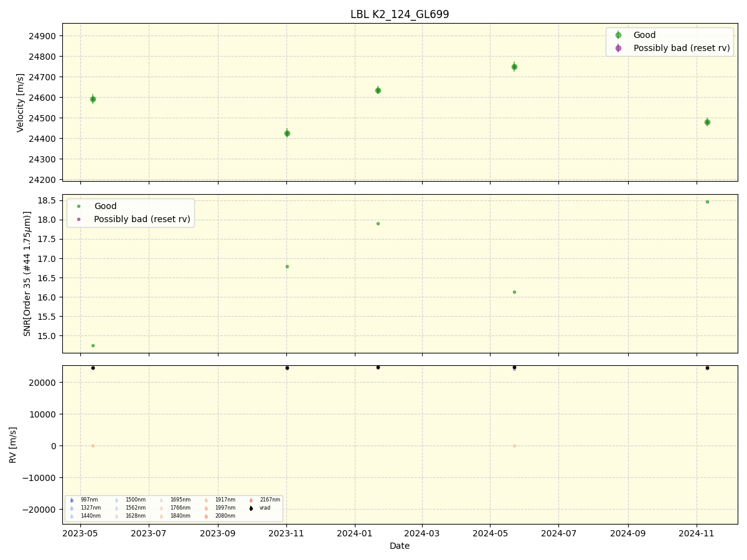Click the plot title LBL K2_124_GL699
The height and width of the screenshot is (560, 747).
(x=400, y=14)
